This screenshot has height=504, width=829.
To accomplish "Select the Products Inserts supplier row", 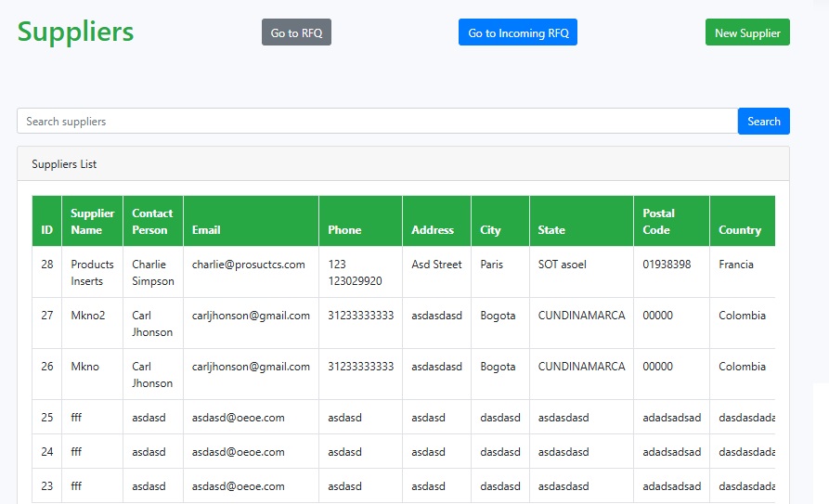I will point(92,272).
